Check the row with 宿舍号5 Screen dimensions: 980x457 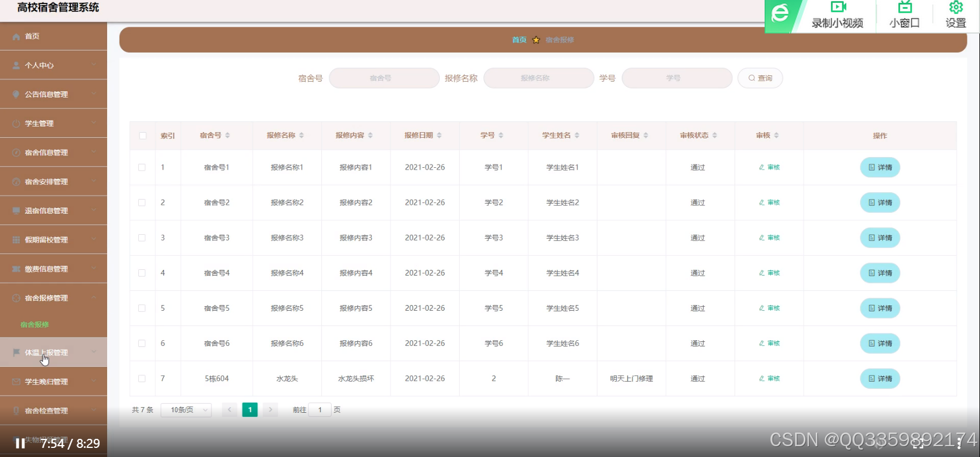click(142, 308)
